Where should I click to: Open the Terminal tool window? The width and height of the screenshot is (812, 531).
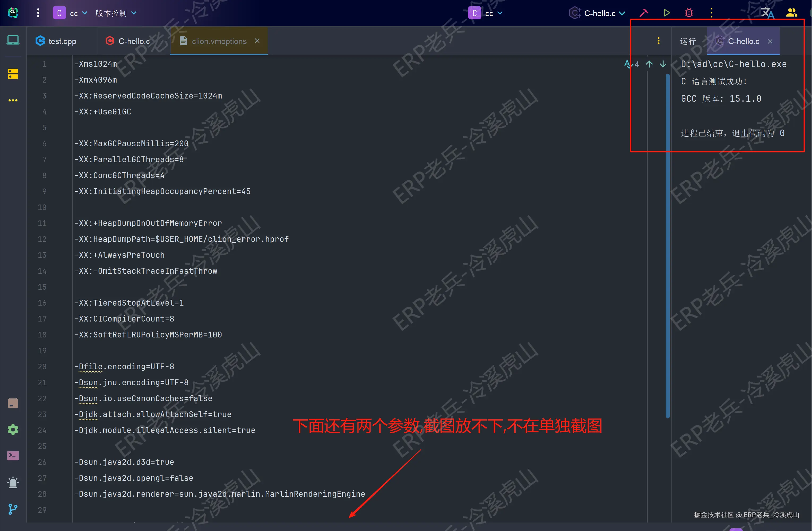[x=13, y=456]
